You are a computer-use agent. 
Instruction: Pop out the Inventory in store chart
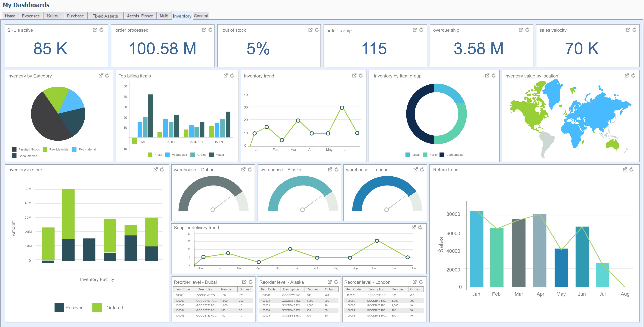[155, 169]
